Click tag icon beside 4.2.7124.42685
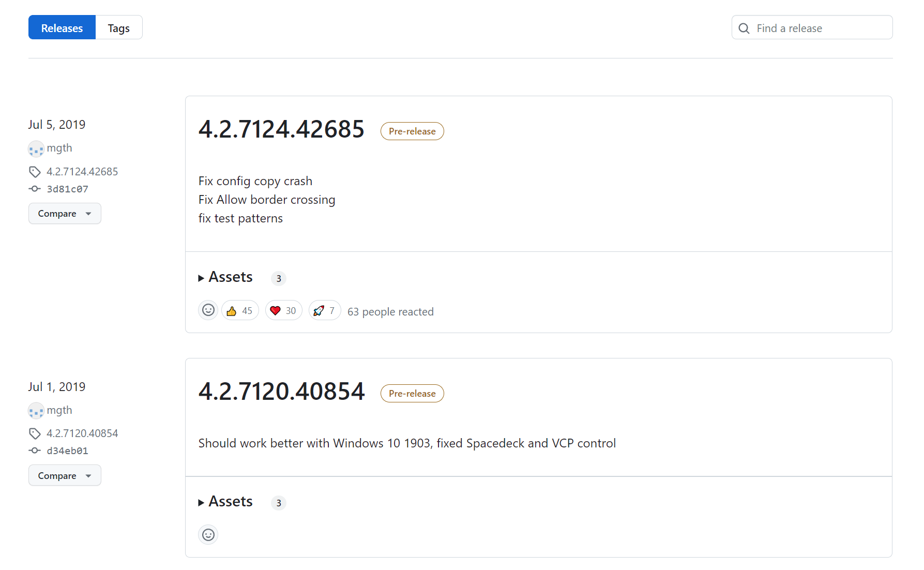924x570 pixels. (x=35, y=172)
